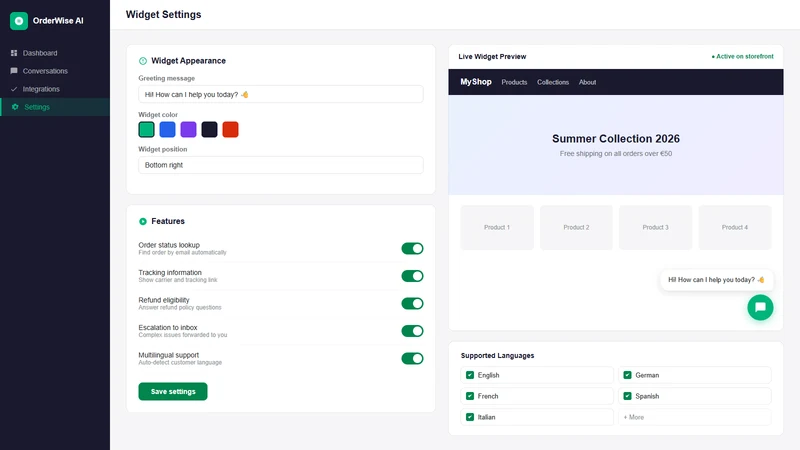Click the Widget Settings page title
The image size is (800, 450).
coord(163,15)
